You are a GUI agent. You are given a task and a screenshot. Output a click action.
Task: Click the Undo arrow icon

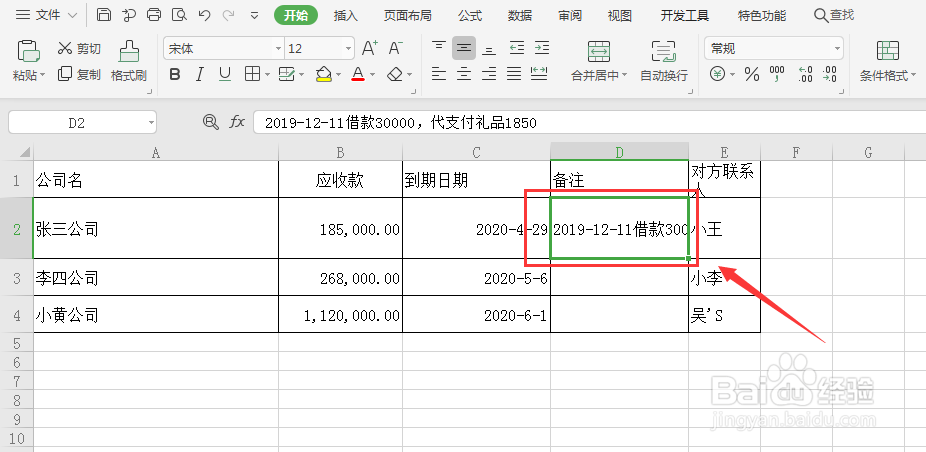click(x=204, y=15)
